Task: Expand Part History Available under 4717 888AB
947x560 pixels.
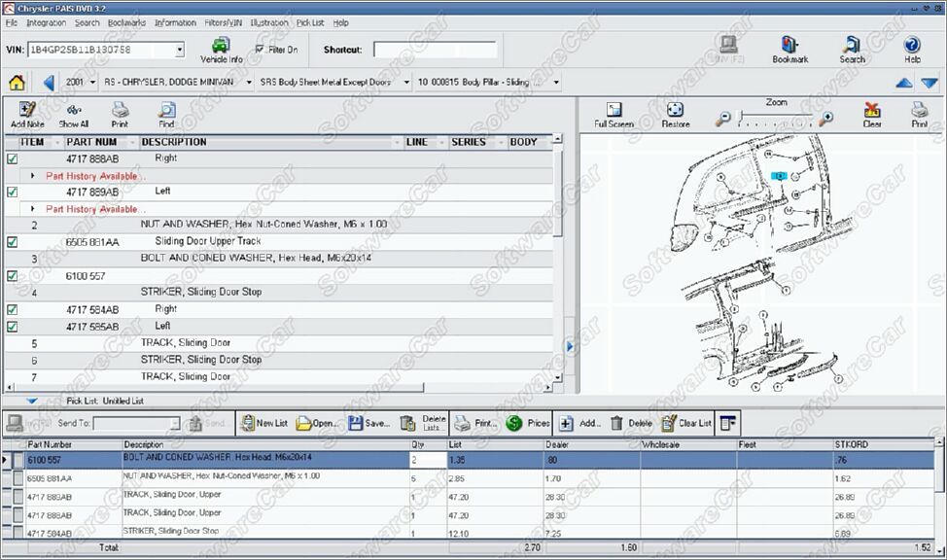Action: coord(32,176)
